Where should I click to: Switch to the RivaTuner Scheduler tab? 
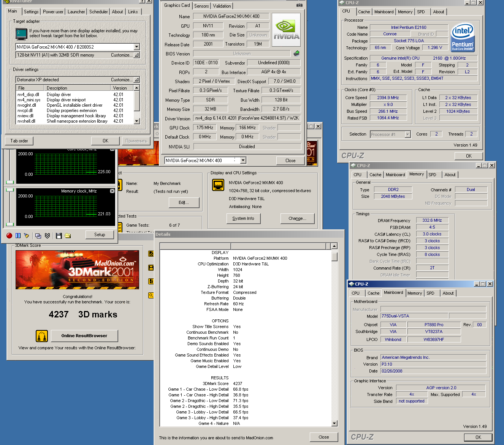98,12
